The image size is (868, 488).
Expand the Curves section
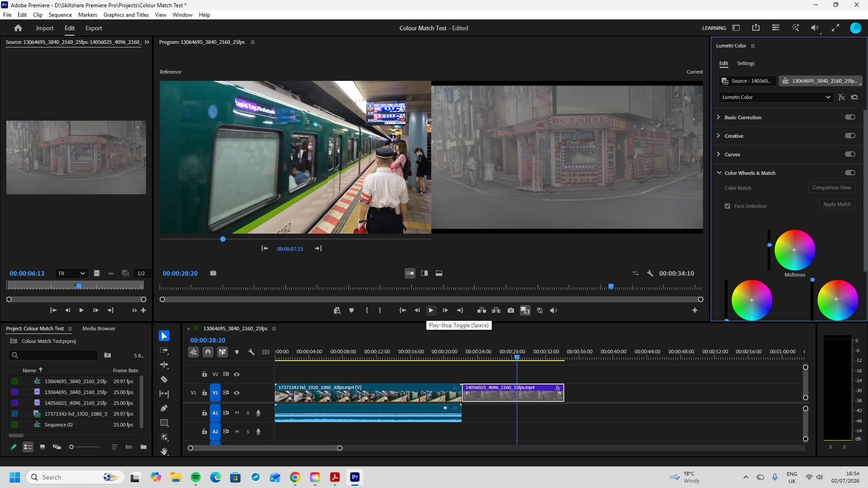tap(732, 155)
